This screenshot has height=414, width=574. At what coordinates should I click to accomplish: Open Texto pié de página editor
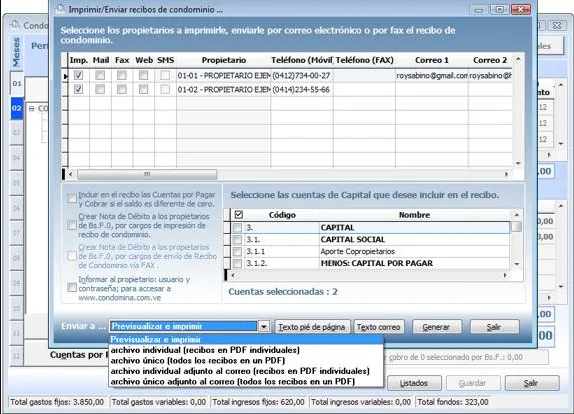[x=312, y=327]
